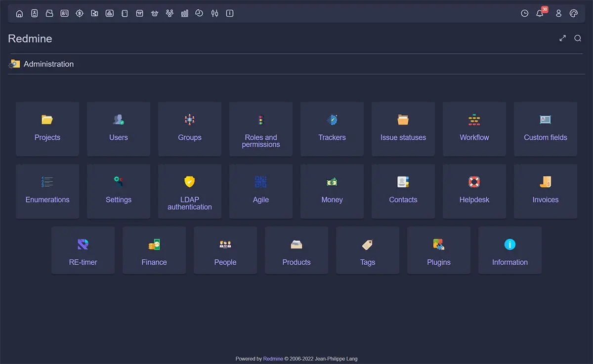Toggle fullscreen with the expand arrows icon
The height and width of the screenshot is (364, 593).
[562, 38]
